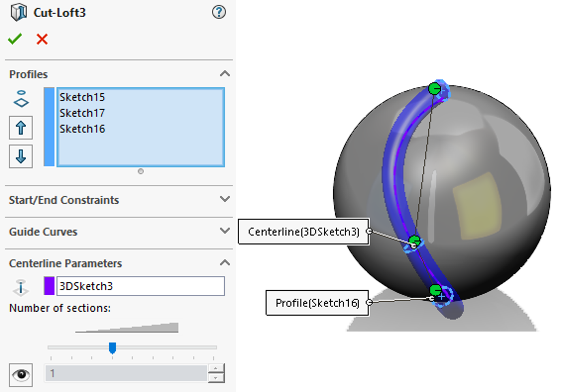Select Sketch15 in the profiles list
Viewport: 562px width, 392px height.
(x=82, y=97)
